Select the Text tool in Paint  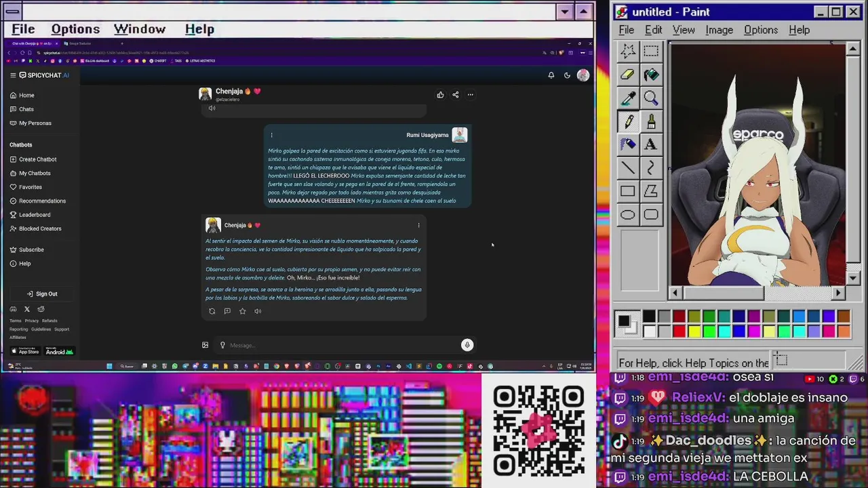click(x=651, y=144)
